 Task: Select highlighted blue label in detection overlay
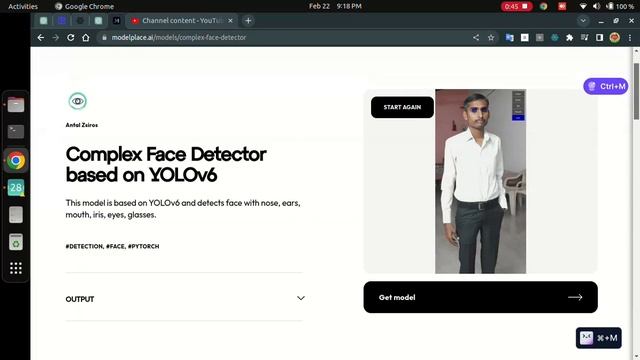tap(518, 118)
